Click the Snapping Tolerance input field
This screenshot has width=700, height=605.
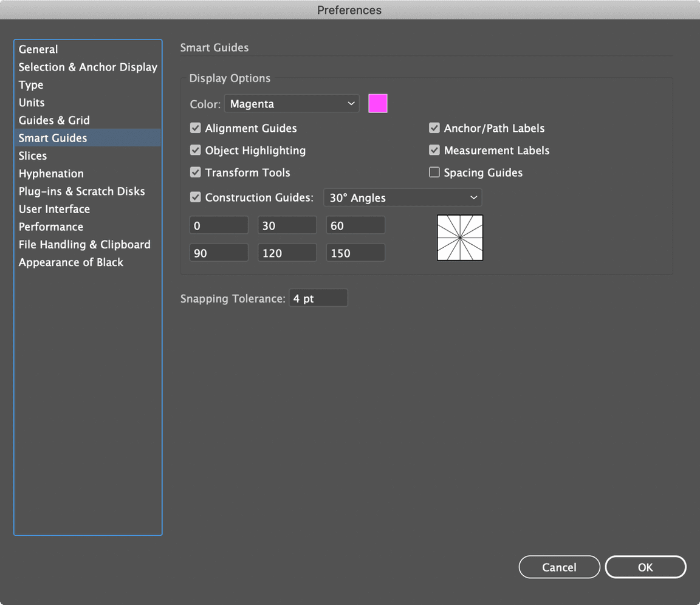click(318, 299)
